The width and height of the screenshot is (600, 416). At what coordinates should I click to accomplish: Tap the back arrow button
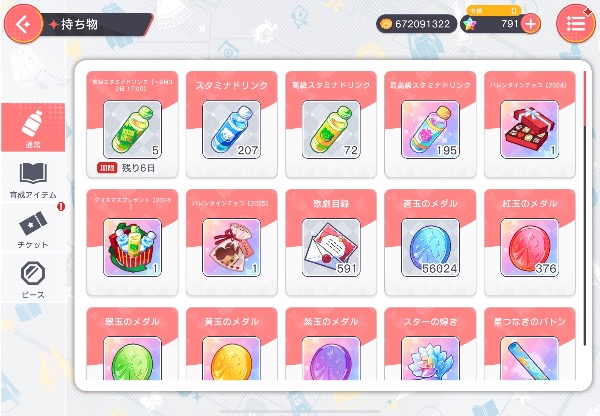(x=23, y=24)
